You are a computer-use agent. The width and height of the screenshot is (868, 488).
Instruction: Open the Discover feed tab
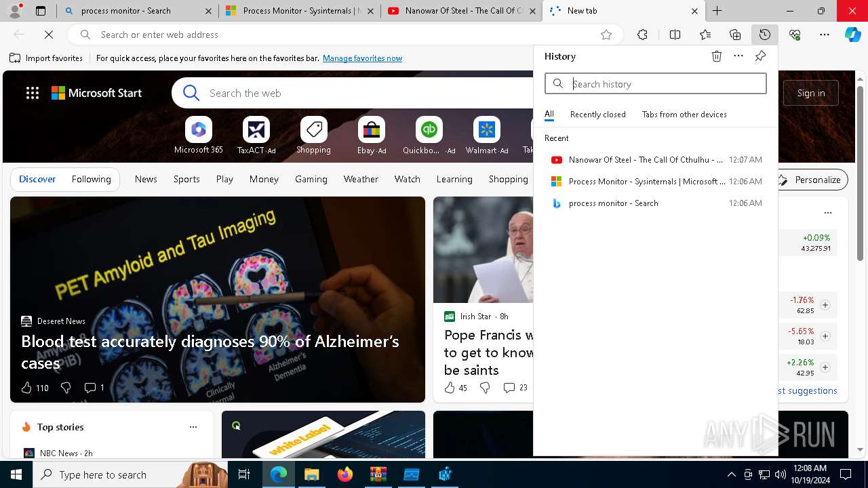point(37,179)
